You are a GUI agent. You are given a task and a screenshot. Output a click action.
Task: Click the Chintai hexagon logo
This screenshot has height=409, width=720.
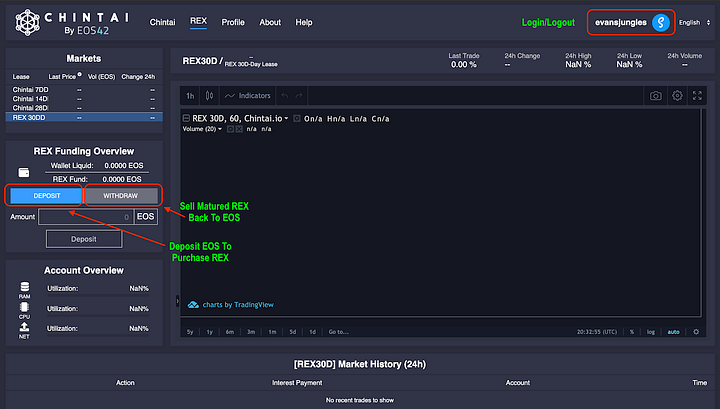tap(28, 22)
